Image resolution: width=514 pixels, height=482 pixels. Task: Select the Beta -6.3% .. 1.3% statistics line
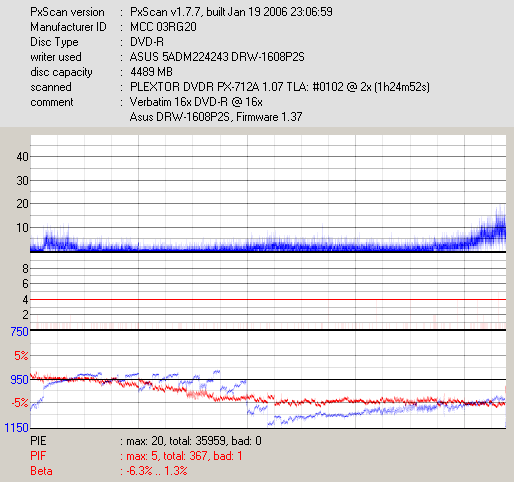coord(109,471)
